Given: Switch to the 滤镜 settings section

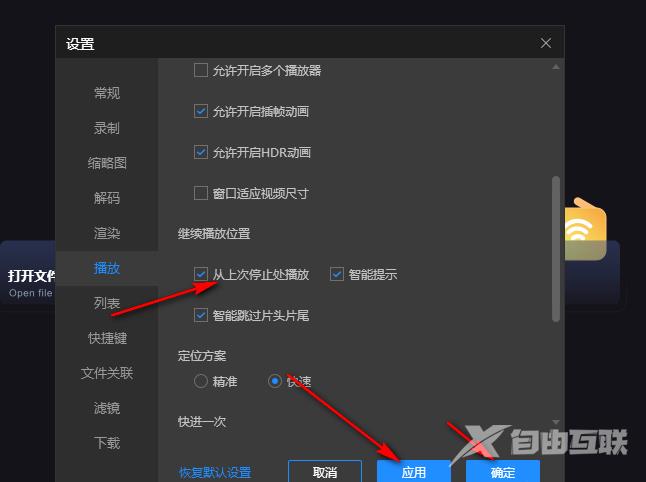Looking at the screenshot, I should tap(107, 408).
